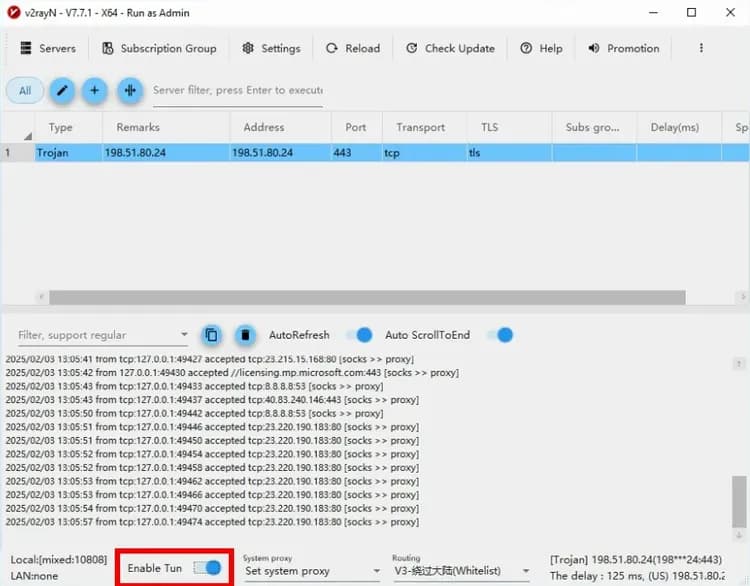The height and width of the screenshot is (586, 750).
Task: Open the three-dot more options menu
Action: click(x=701, y=48)
